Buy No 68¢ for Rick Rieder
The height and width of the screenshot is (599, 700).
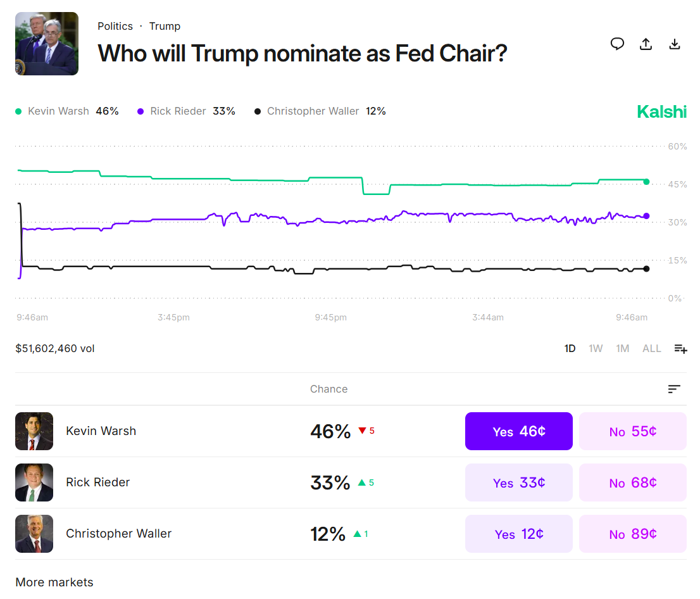(x=632, y=482)
